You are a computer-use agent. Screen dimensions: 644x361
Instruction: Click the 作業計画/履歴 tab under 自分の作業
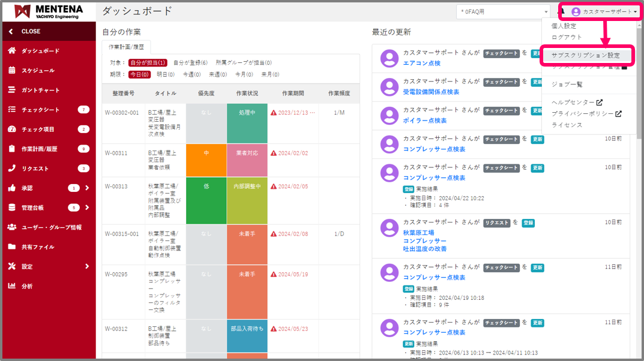pos(126,47)
